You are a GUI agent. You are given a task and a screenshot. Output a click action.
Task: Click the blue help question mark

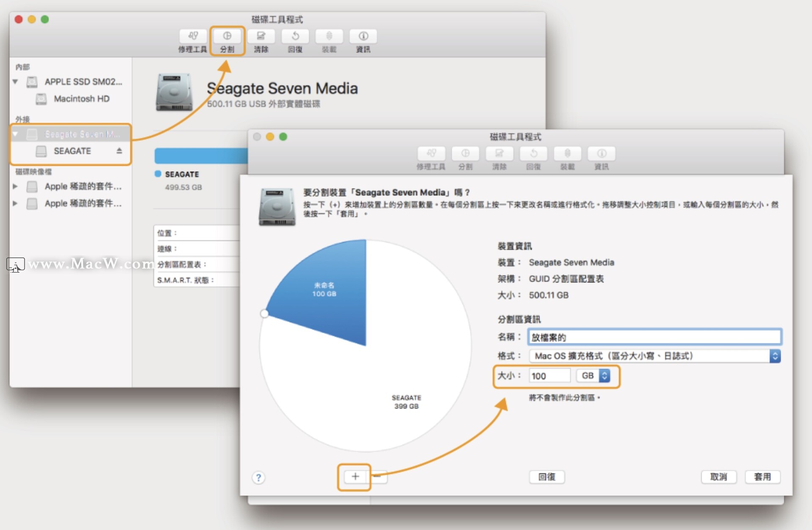(x=258, y=478)
